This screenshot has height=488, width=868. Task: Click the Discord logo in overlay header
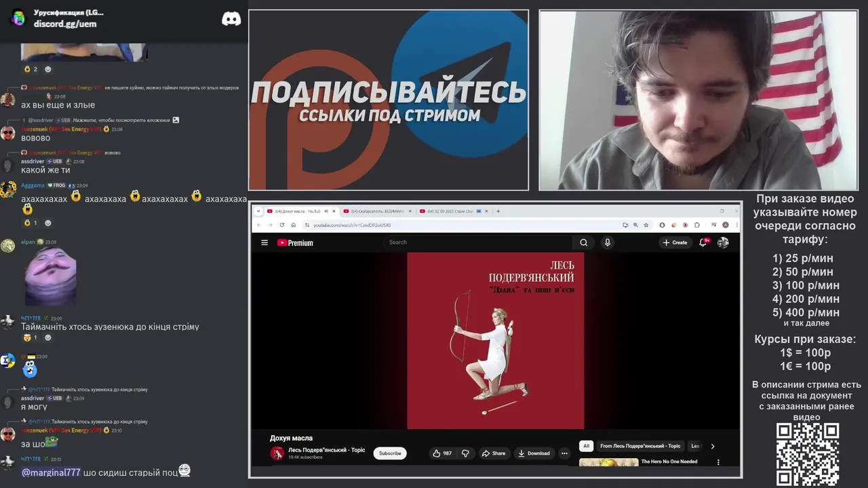click(x=231, y=19)
